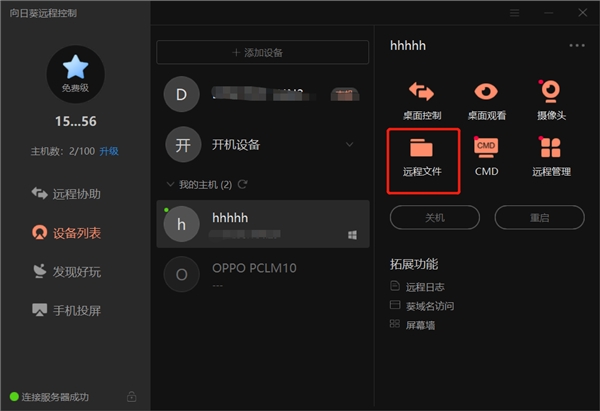Open 发现好玩 discover section

tap(66, 271)
